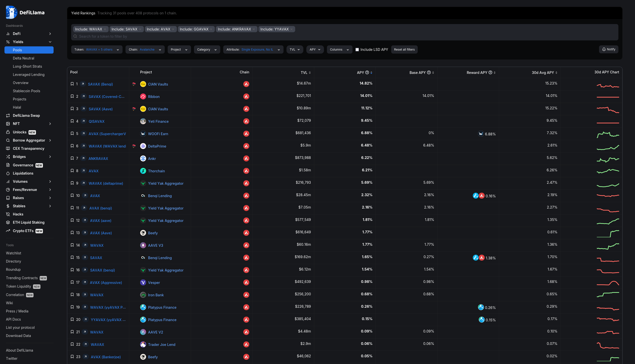Click the Reward APY help icon
The width and height of the screenshot is (635, 364).
pyautogui.click(x=490, y=72)
